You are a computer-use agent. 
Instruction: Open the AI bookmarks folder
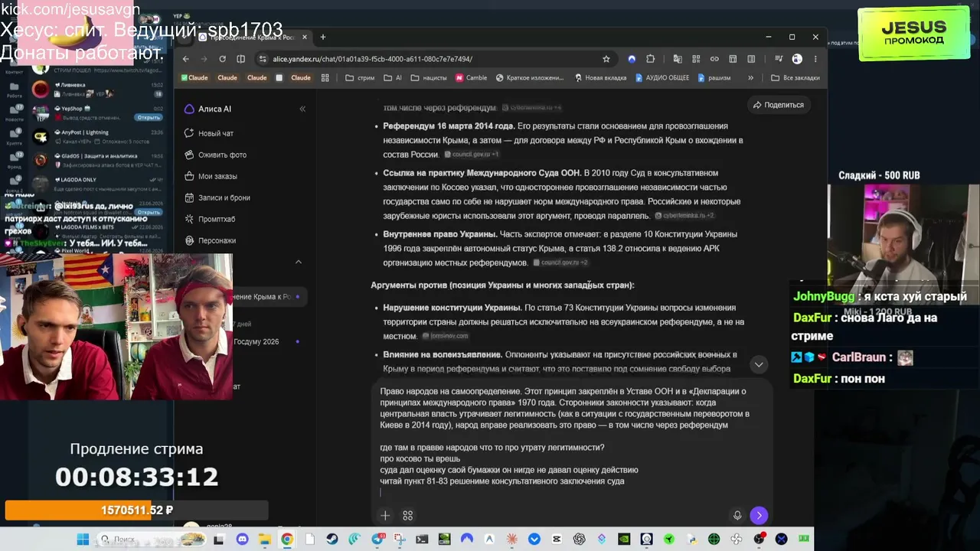[x=392, y=77]
